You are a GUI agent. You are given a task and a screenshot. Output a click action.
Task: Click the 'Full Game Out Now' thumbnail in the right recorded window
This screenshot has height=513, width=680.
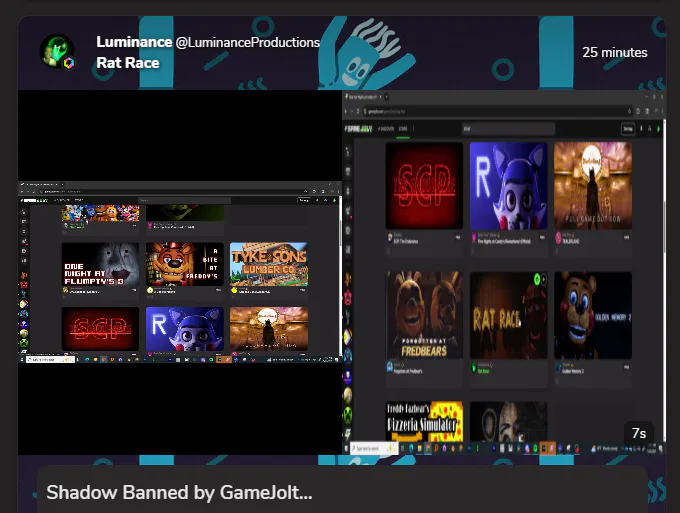(593, 186)
